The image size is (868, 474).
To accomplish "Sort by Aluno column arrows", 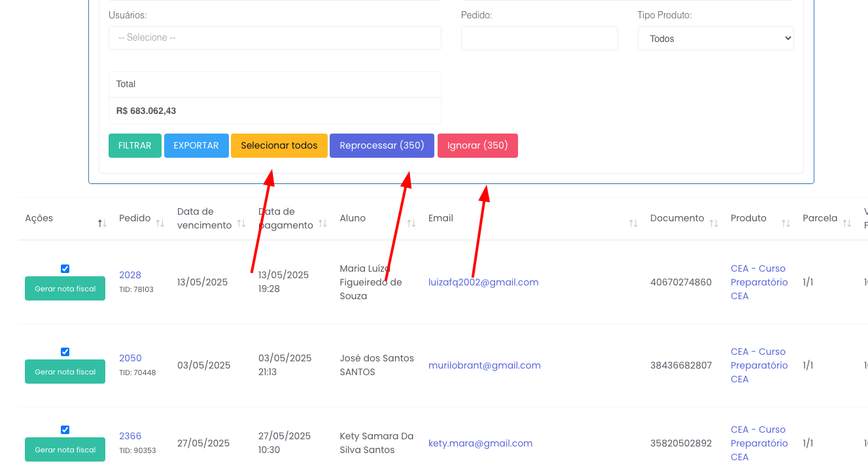I will pos(411,224).
